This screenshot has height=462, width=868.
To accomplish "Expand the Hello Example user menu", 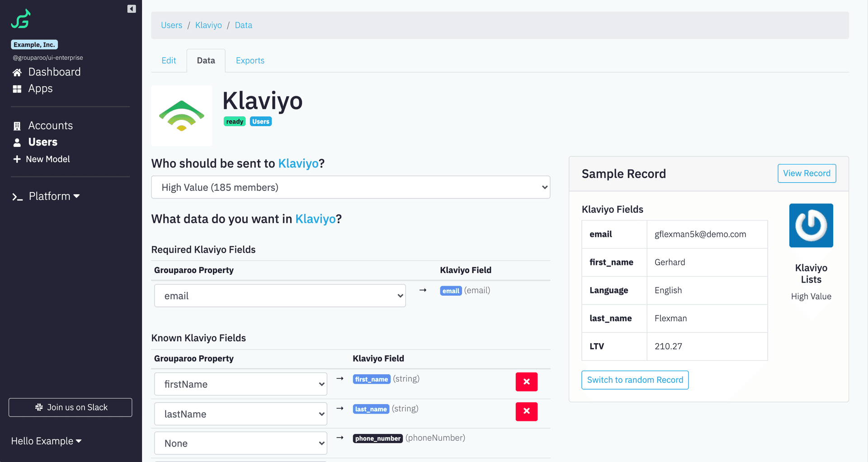I will coord(46,441).
